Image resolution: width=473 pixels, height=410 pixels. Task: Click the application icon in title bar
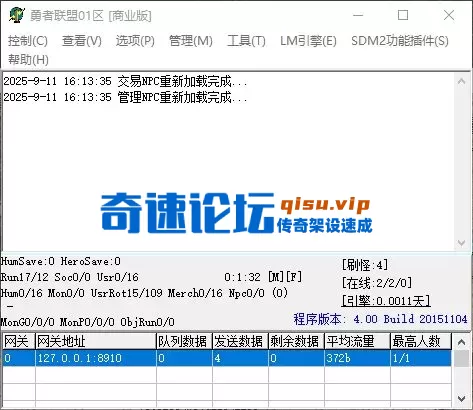click(17, 15)
